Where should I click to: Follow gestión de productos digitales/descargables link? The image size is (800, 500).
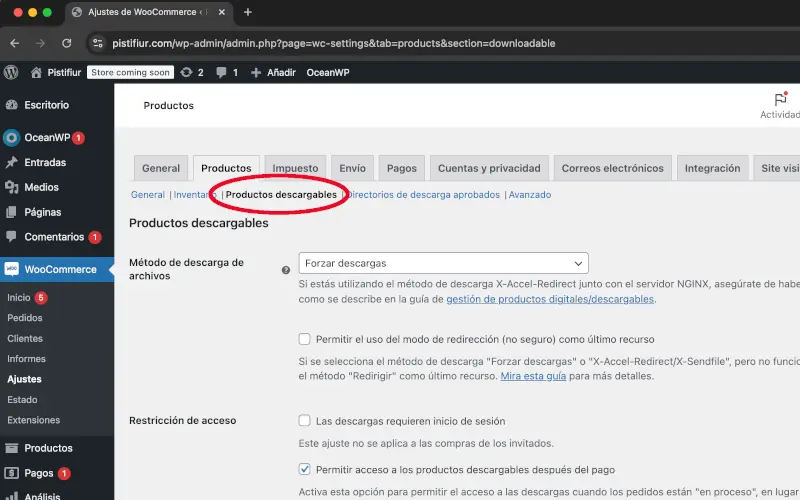coord(550,299)
